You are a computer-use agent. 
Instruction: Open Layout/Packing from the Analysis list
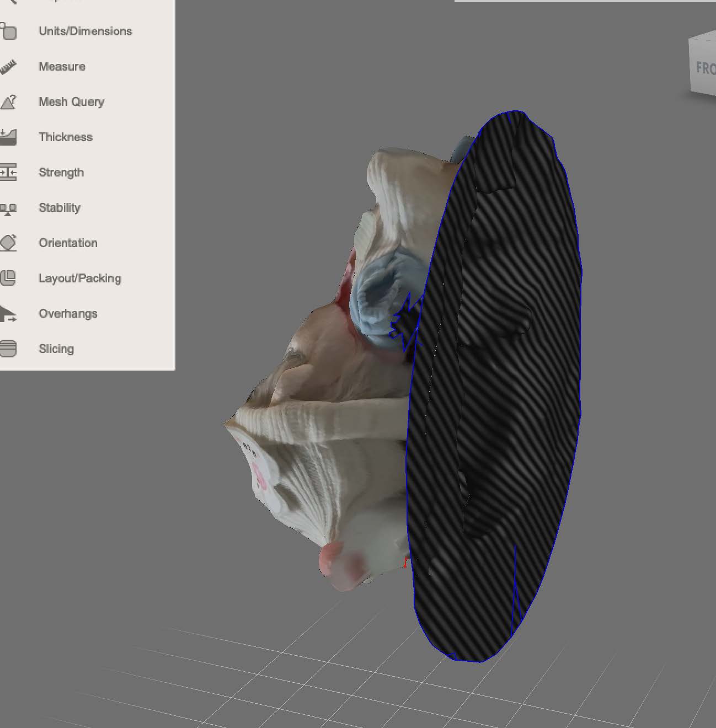79,278
